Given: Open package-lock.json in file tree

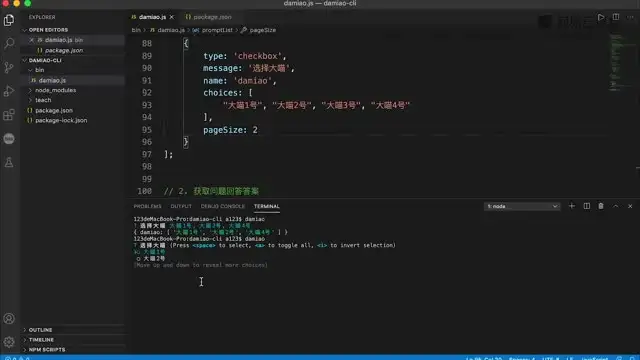Looking at the screenshot, I should tap(61, 120).
